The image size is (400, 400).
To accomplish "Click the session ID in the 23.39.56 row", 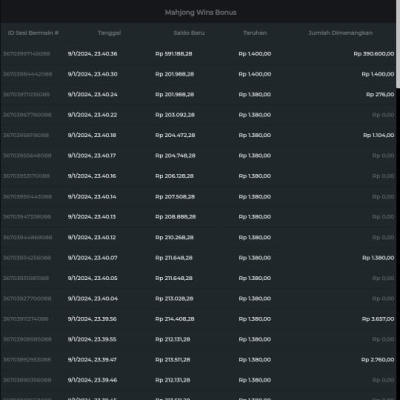I will (26, 319).
